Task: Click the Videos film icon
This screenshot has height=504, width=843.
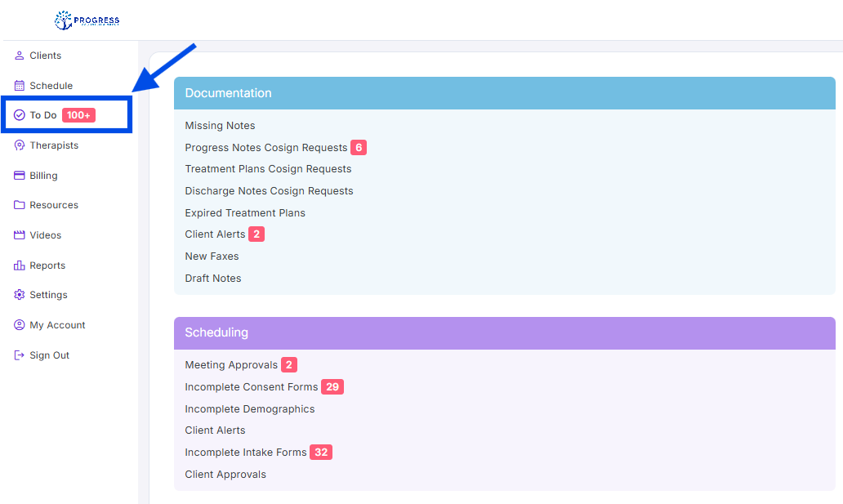Action: point(20,235)
